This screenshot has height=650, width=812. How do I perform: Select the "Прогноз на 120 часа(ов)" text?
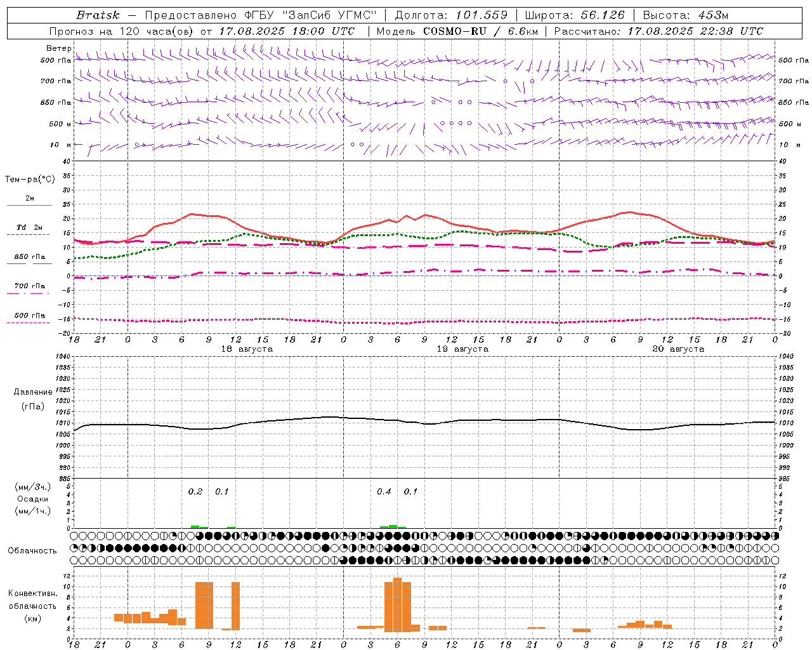[122, 31]
